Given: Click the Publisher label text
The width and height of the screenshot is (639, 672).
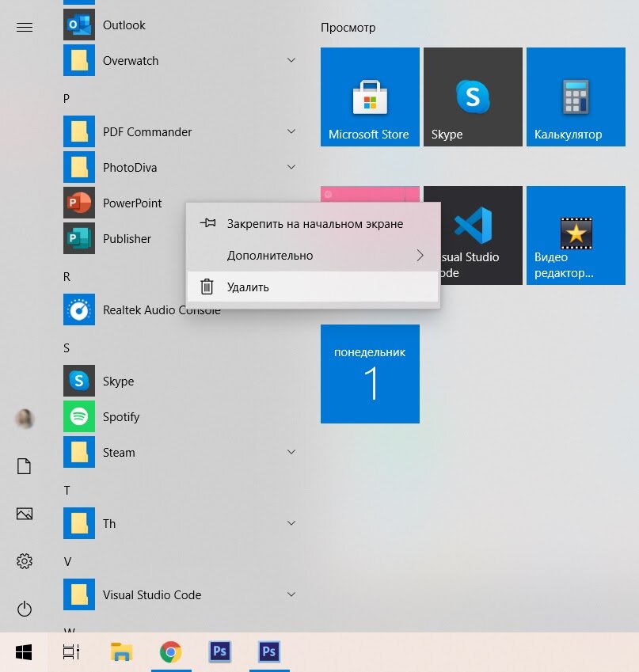Looking at the screenshot, I should pos(127,239).
